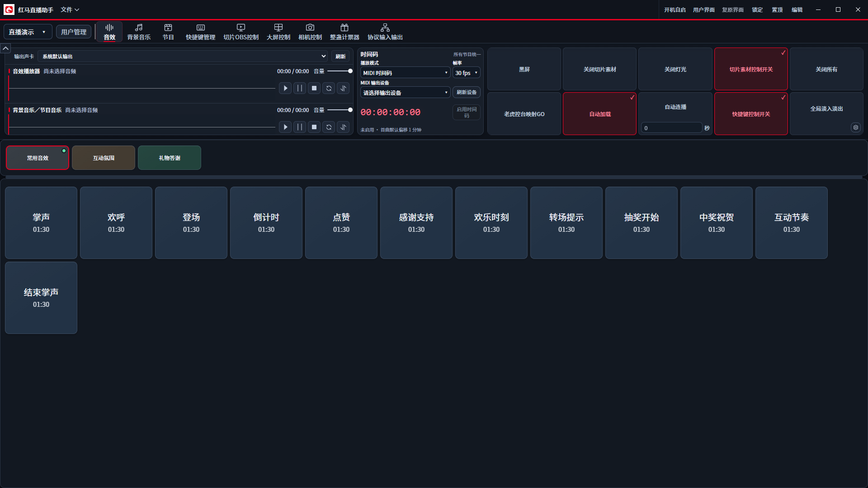Image resolution: width=868 pixels, height=488 pixels.
Task: Trigger the 倒计时 sound effect tile
Action: pos(266,223)
